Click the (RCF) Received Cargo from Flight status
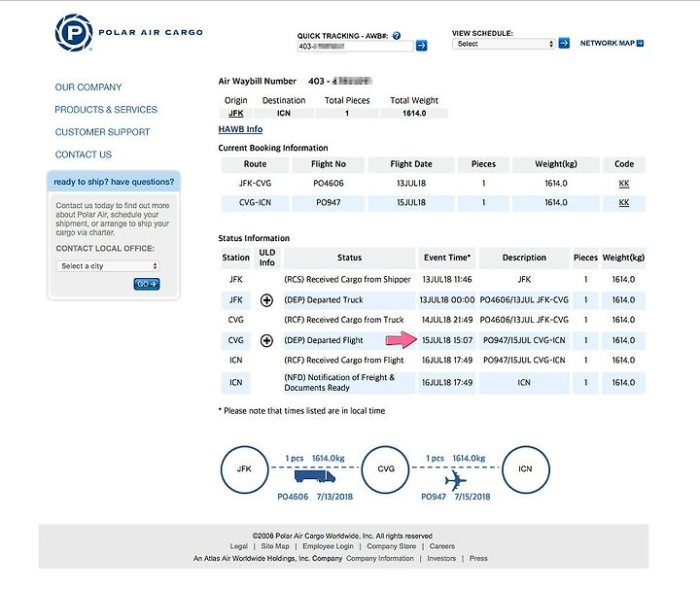Viewport: 700px width, 589px height. coord(344,360)
